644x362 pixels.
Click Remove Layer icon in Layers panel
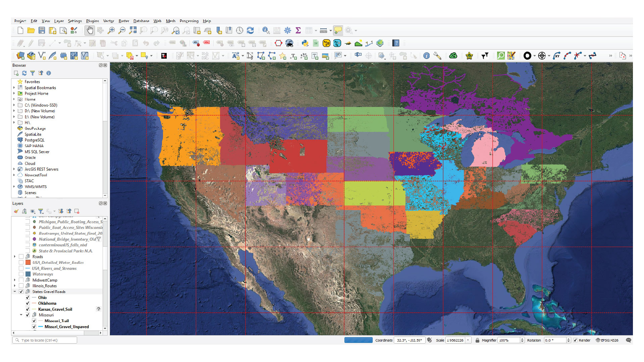77,211
